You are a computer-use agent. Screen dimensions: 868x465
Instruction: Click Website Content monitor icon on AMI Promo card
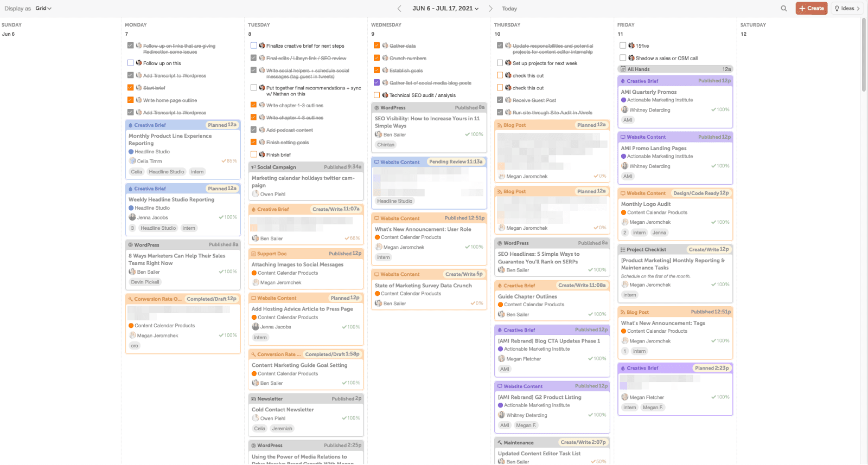click(623, 137)
